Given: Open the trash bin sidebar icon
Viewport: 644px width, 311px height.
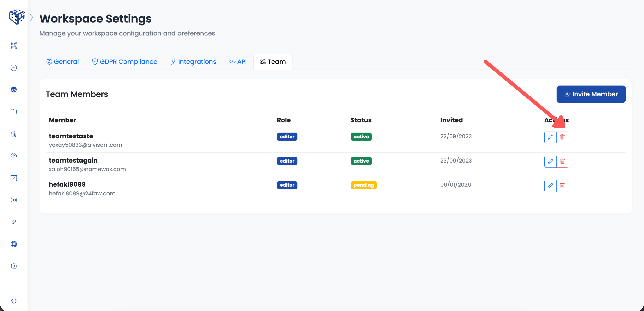Looking at the screenshot, I should point(14,134).
